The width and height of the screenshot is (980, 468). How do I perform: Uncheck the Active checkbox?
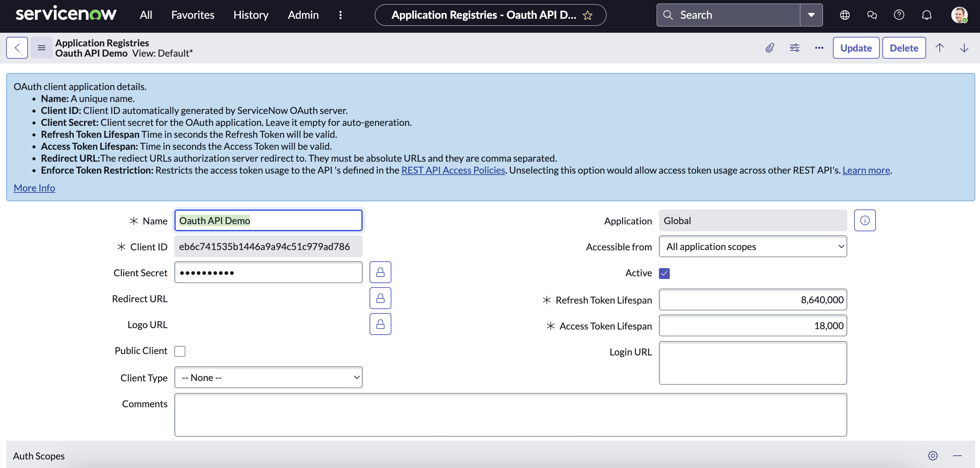pos(664,273)
